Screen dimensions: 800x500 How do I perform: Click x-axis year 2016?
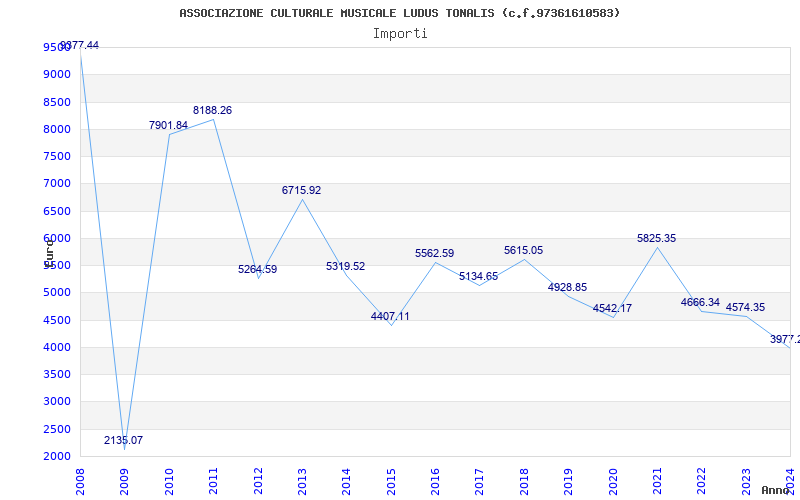pos(435,482)
